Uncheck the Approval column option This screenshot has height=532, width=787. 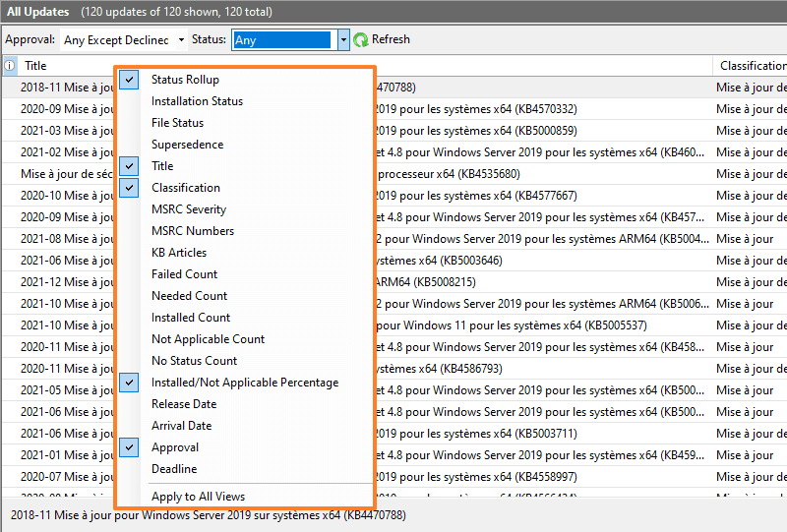(174, 447)
